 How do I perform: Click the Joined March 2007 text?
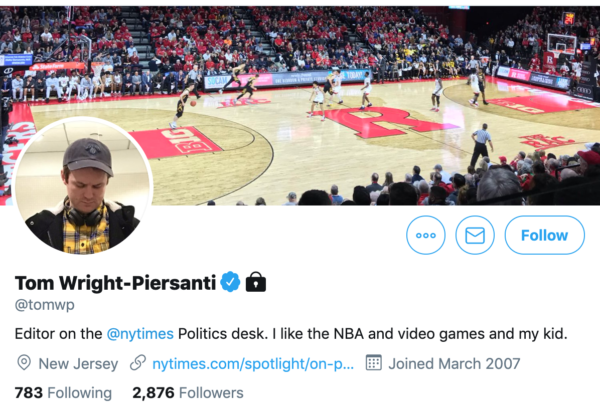(450, 364)
